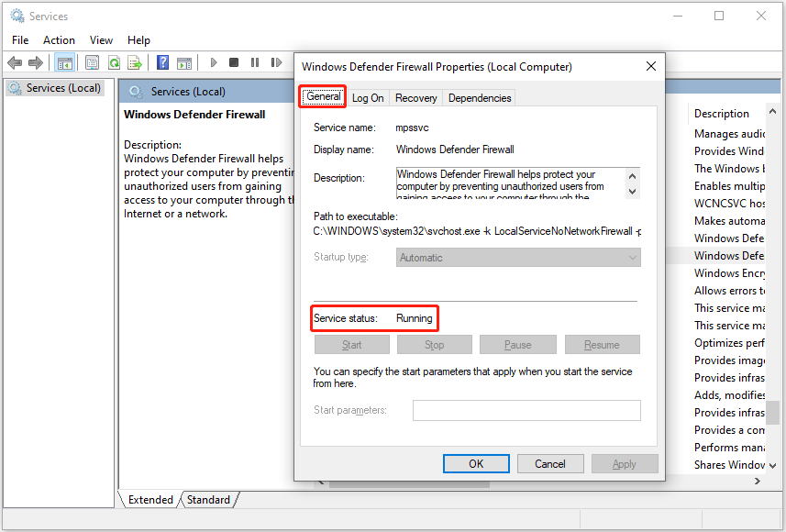This screenshot has width=786, height=532.
Task: Open the File menu
Action: (x=20, y=40)
